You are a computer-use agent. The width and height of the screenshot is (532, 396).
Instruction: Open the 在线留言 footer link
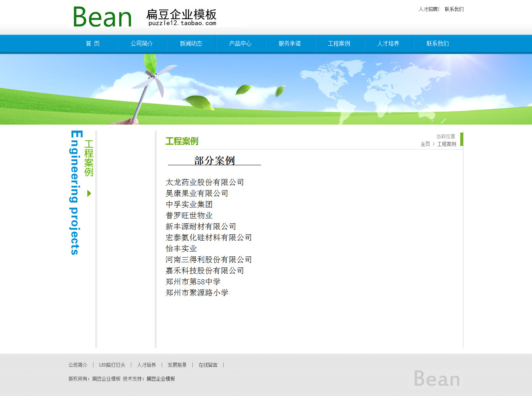click(x=208, y=365)
